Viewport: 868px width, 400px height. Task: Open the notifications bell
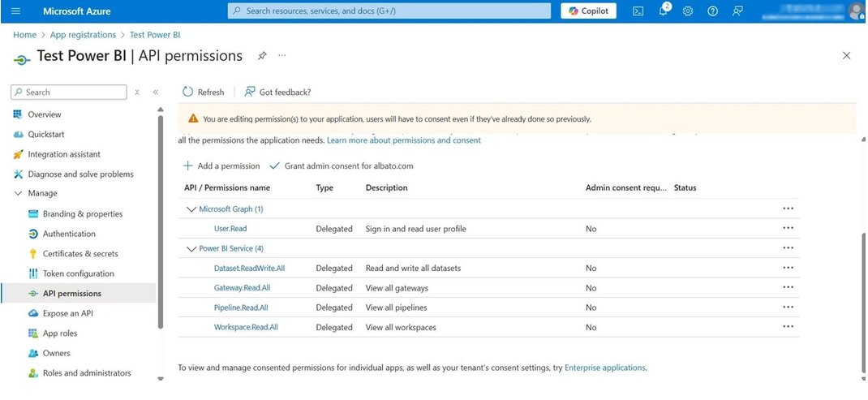[x=664, y=11]
